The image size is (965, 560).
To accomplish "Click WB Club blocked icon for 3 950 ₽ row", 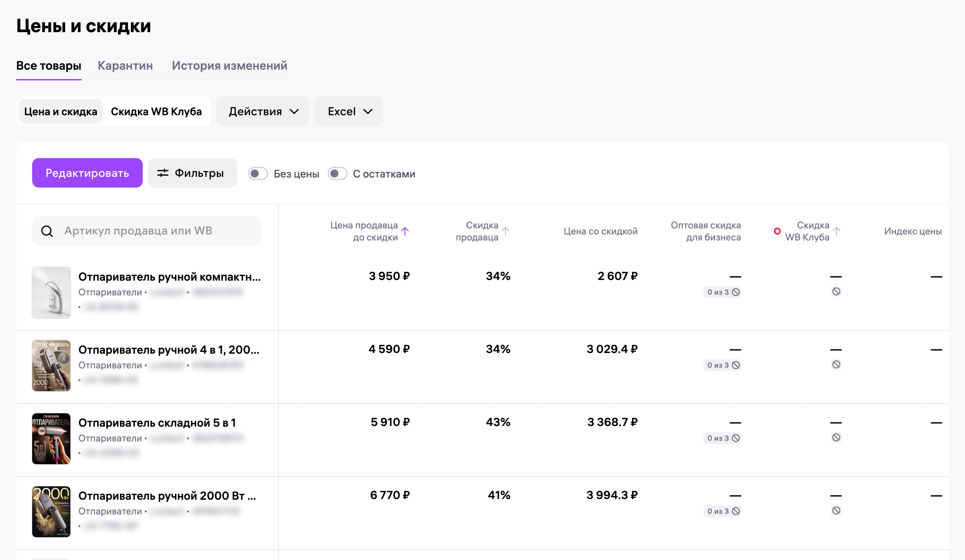I will (836, 291).
